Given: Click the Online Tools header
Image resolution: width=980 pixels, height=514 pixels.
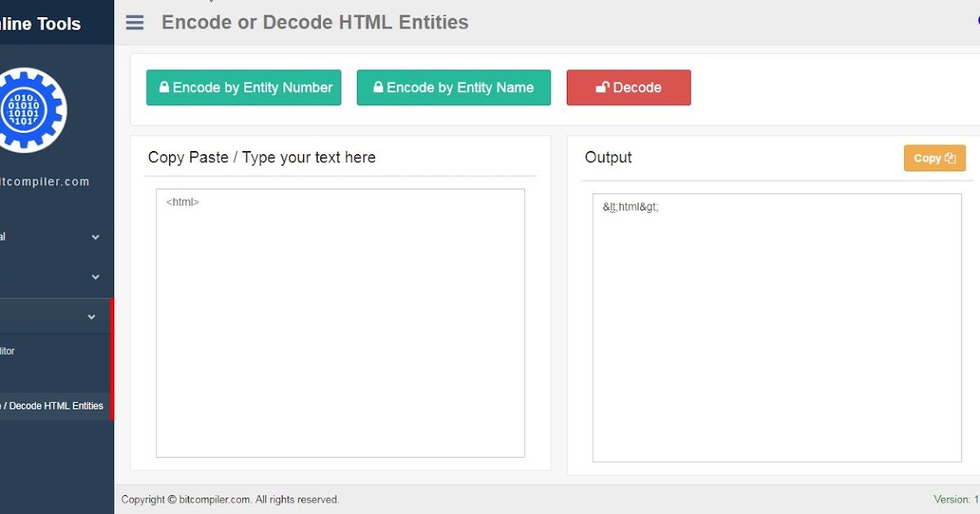Looking at the screenshot, I should pos(39,24).
